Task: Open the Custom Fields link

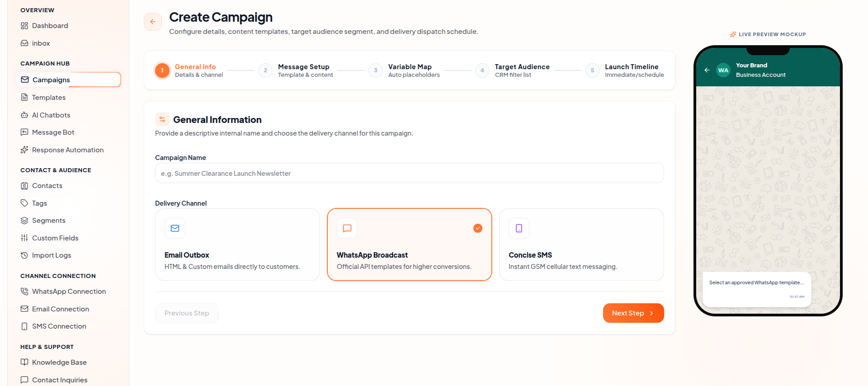Action: 68,238
